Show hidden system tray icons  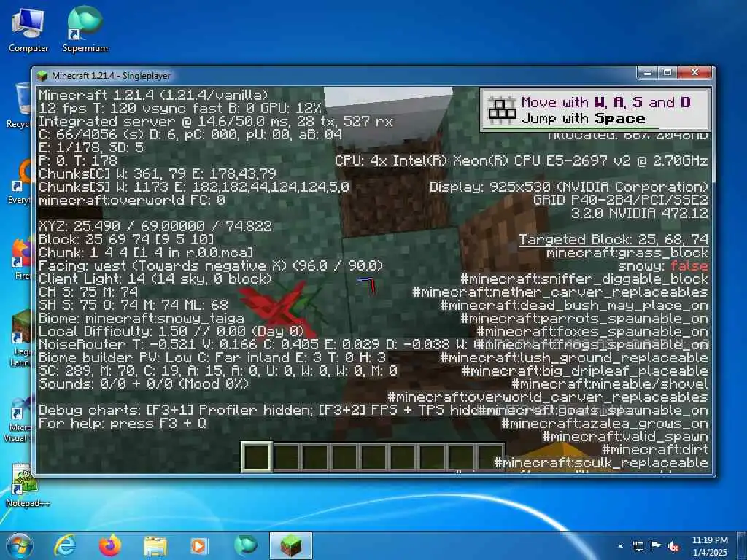click(620, 546)
